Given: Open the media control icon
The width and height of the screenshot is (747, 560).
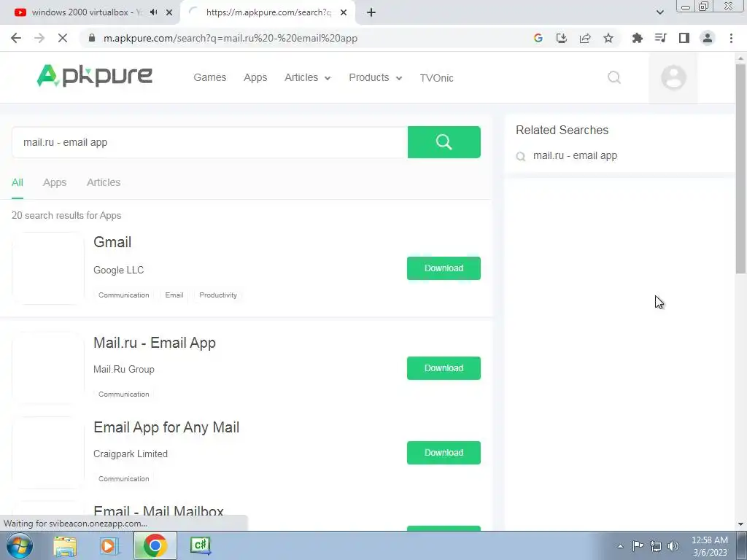Looking at the screenshot, I should click(x=660, y=38).
